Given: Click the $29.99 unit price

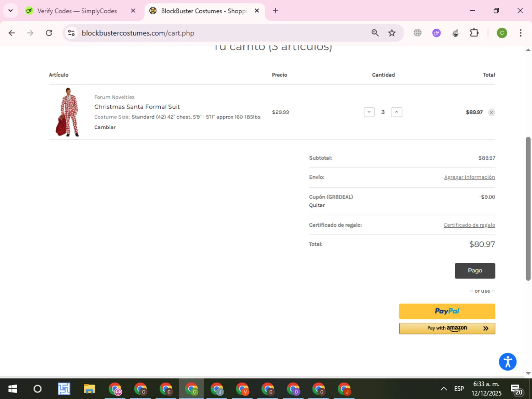Looking at the screenshot, I should [x=281, y=112].
